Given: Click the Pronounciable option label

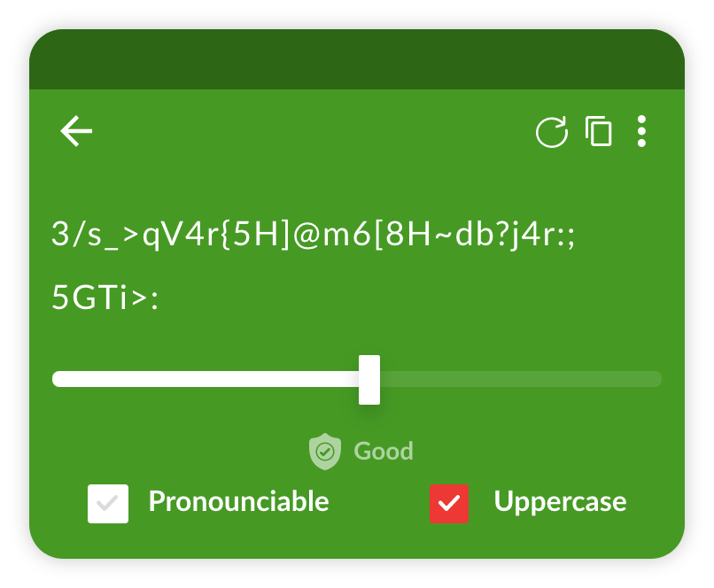Looking at the screenshot, I should click(x=238, y=501).
